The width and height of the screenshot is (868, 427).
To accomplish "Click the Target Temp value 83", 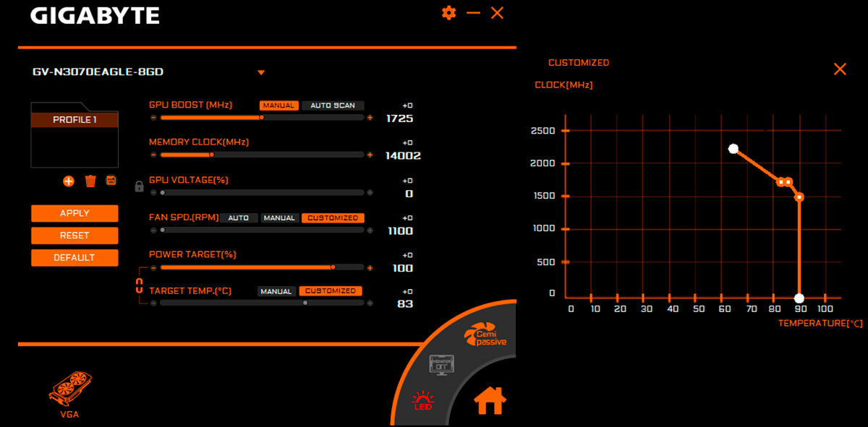I will point(406,303).
